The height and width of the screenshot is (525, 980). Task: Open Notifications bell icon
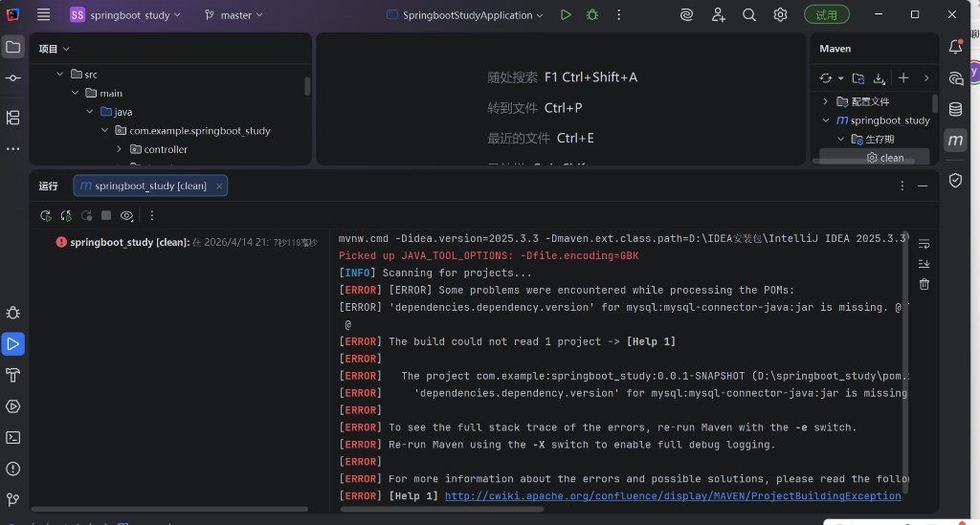coord(956,47)
